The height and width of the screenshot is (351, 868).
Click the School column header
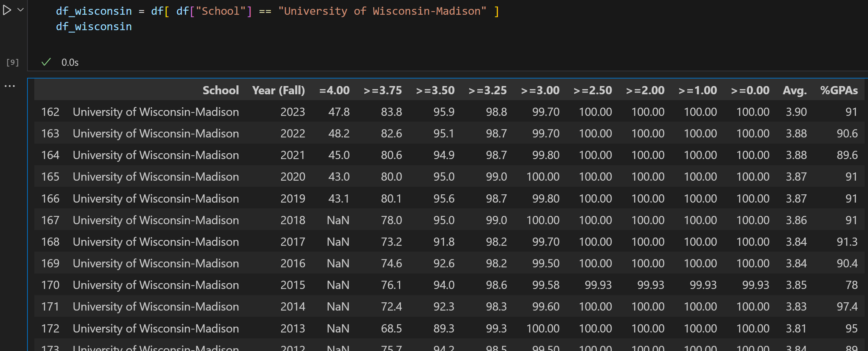point(221,90)
